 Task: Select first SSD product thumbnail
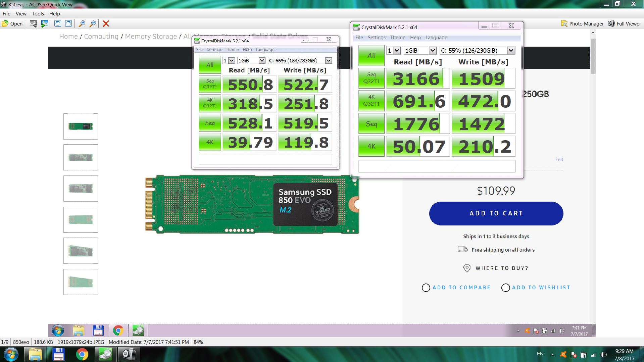coord(81,126)
